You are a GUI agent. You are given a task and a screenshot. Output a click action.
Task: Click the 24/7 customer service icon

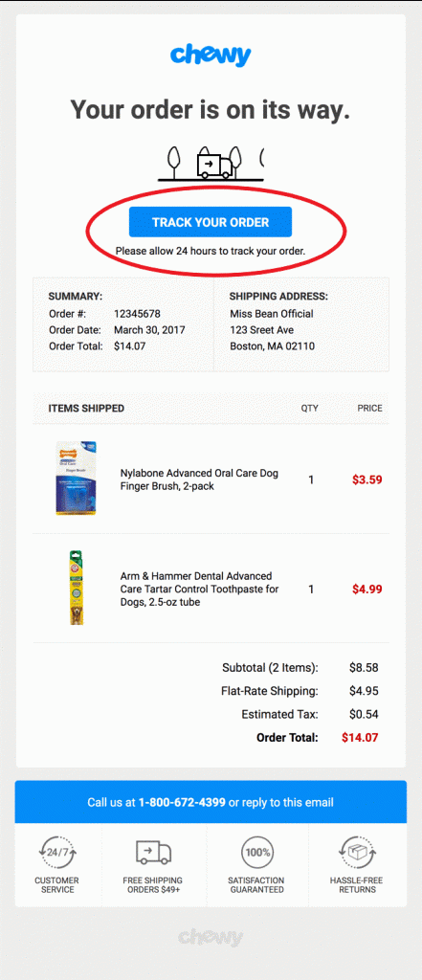point(56,851)
